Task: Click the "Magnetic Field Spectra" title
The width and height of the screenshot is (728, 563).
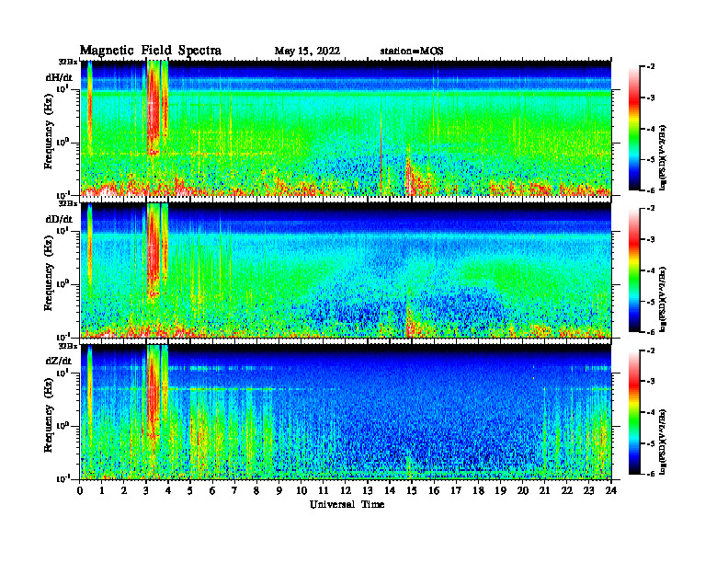Action: point(151,51)
